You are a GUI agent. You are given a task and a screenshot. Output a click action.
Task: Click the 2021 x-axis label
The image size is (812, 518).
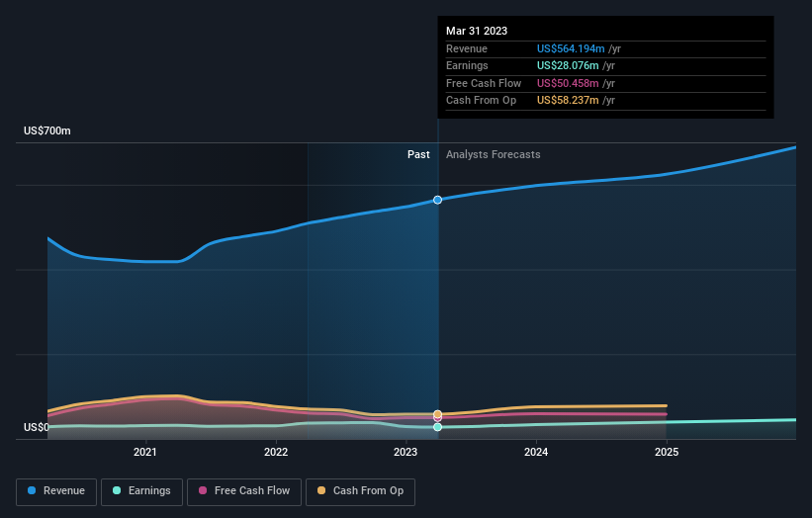145,453
